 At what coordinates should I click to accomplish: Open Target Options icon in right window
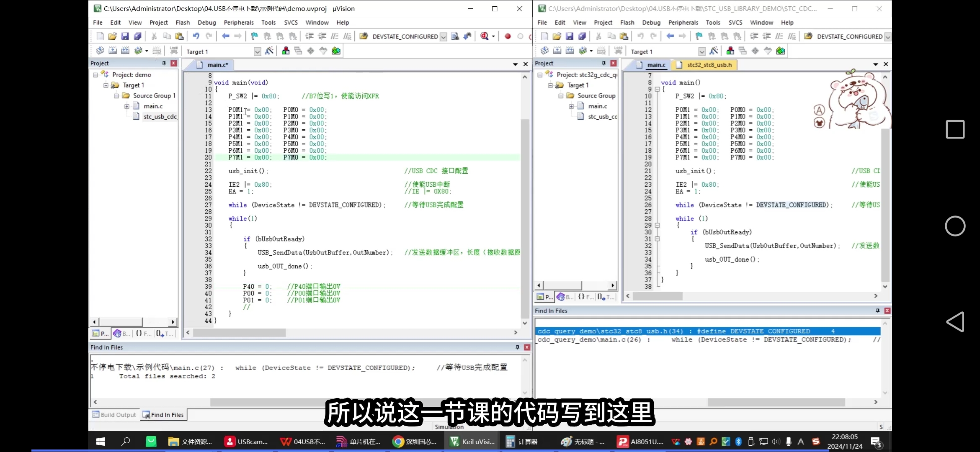[x=714, y=51]
